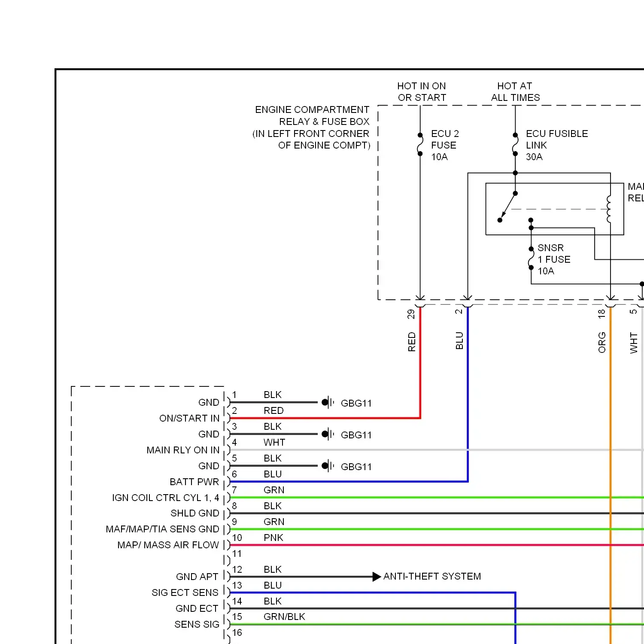Click the pin 6 BLU wire label

273,474
